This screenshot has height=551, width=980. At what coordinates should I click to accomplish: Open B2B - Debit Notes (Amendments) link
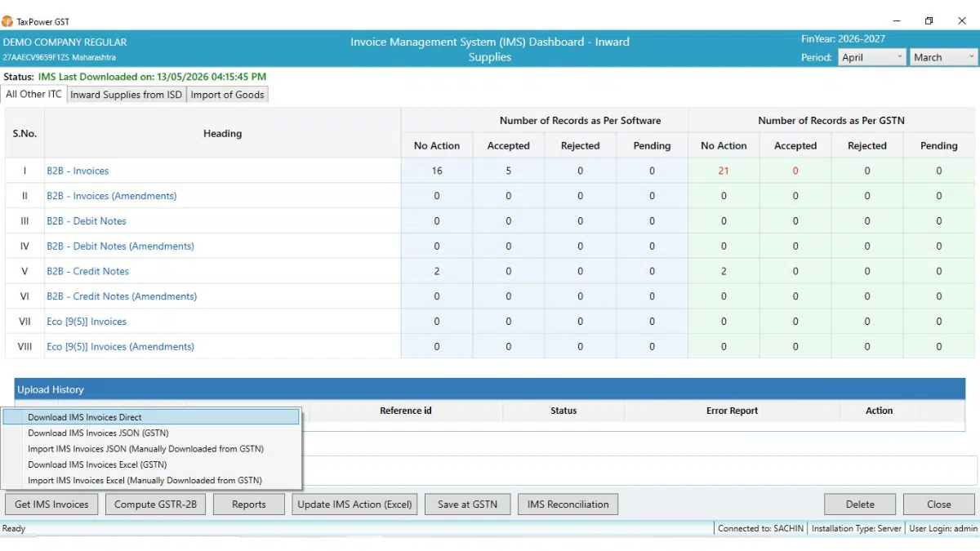point(120,247)
